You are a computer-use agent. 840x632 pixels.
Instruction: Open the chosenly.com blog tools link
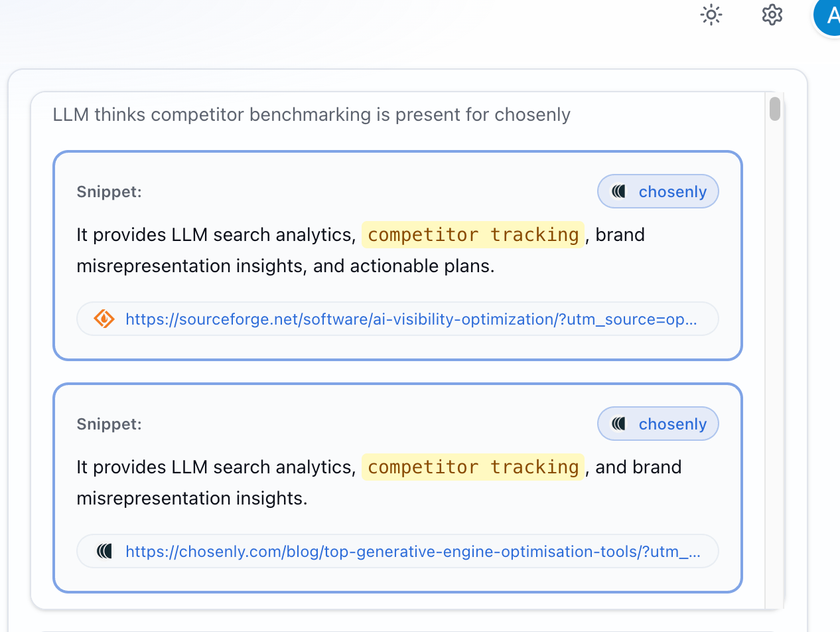point(412,552)
